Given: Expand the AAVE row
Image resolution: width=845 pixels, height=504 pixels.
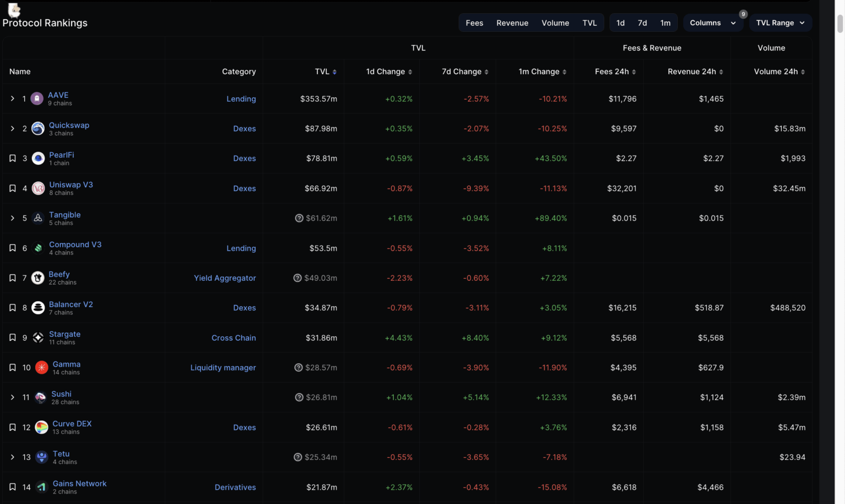Looking at the screenshot, I should point(13,99).
